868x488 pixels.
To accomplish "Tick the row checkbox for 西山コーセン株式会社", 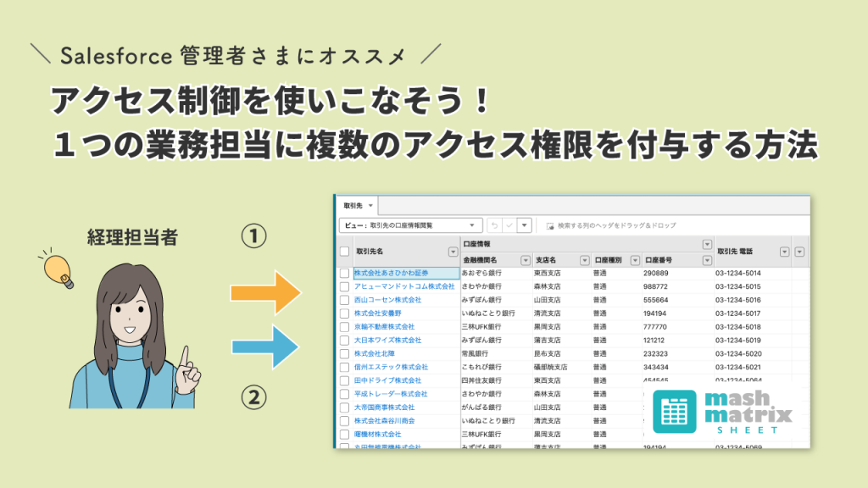I will [344, 300].
